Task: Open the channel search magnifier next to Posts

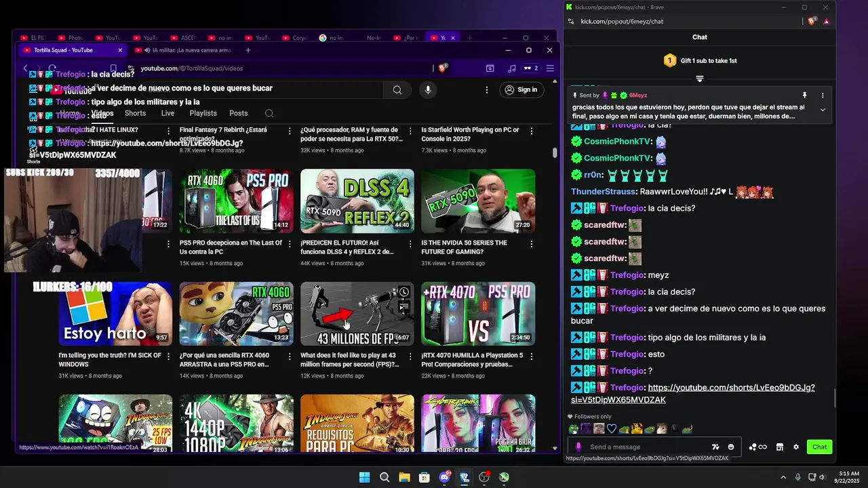Action: [x=269, y=113]
